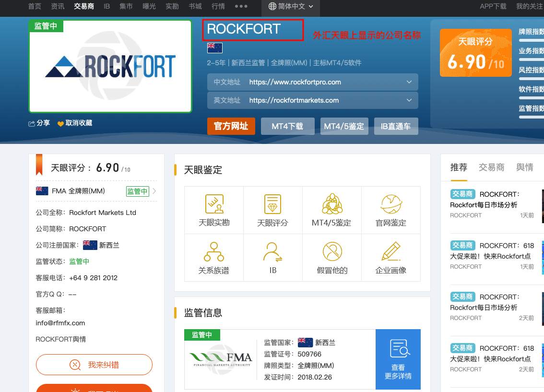Viewport: 544px width, 392px height.
Task: Click the MT4/5鉴定 button in header
Action: (x=344, y=126)
